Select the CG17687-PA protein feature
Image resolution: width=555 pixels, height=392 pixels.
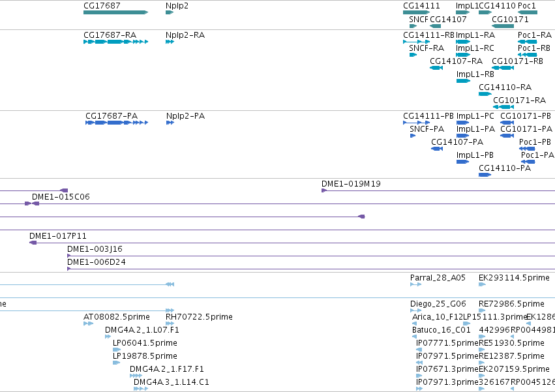(117, 123)
